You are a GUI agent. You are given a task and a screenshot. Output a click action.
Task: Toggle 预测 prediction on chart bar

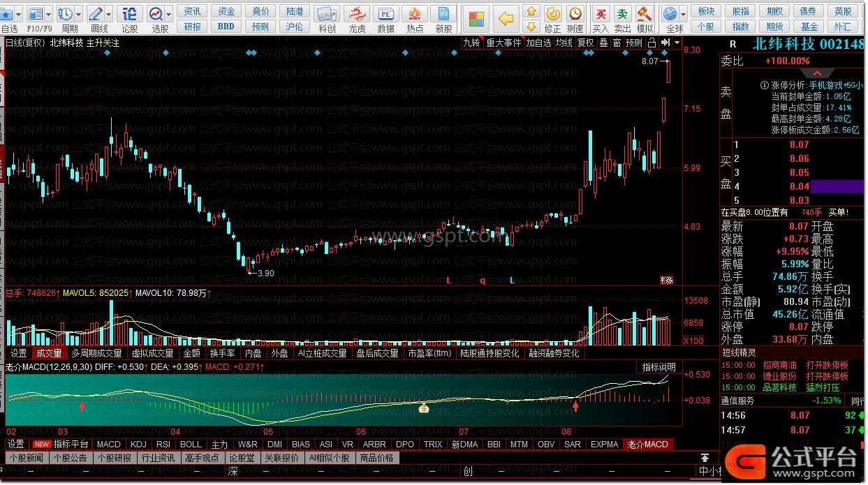click(x=633, y=43)
